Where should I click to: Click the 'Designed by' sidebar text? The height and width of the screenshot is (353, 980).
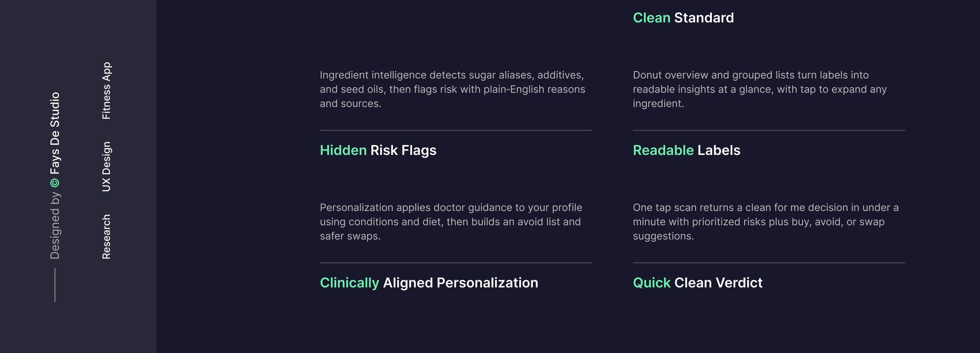(x=55, y=225)
